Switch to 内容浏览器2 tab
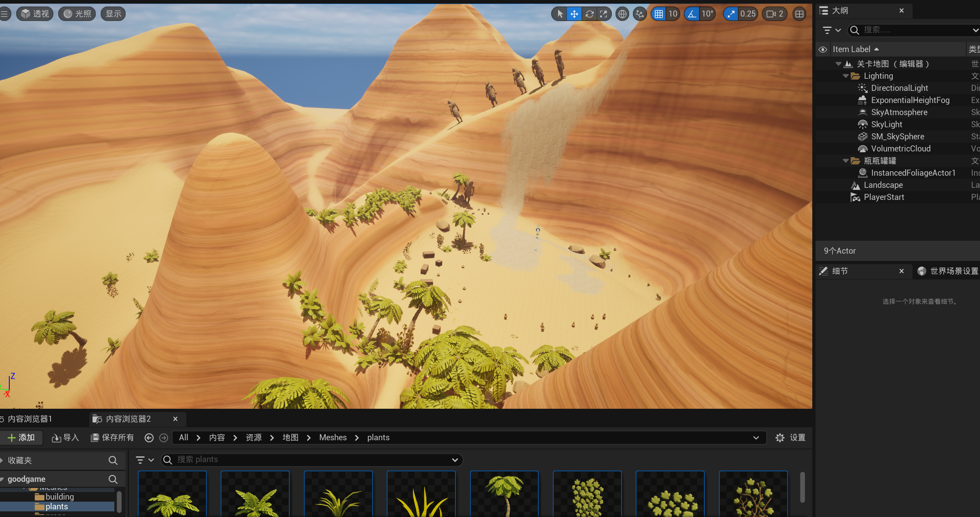This screenshot has height=517, width=980. (x=128, y=419)
